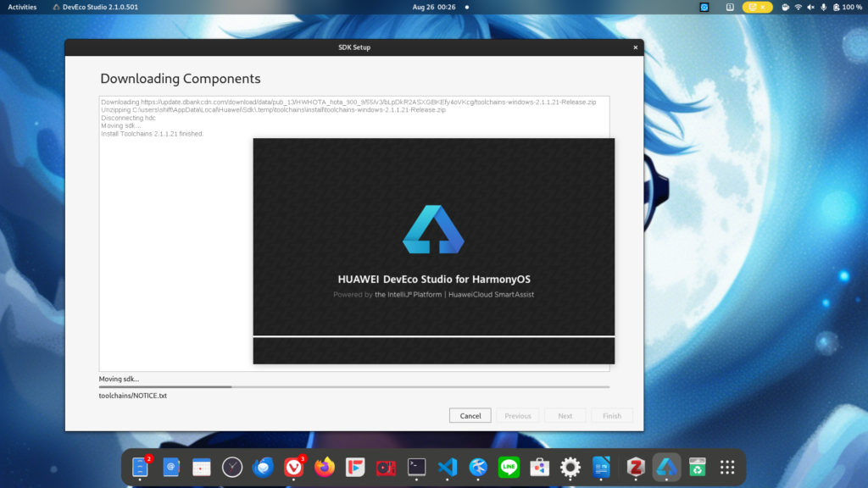This screenshot has height=488, width=868.
Task: Open the clock showing Aug 26 00:26
Action: (434, 7)
